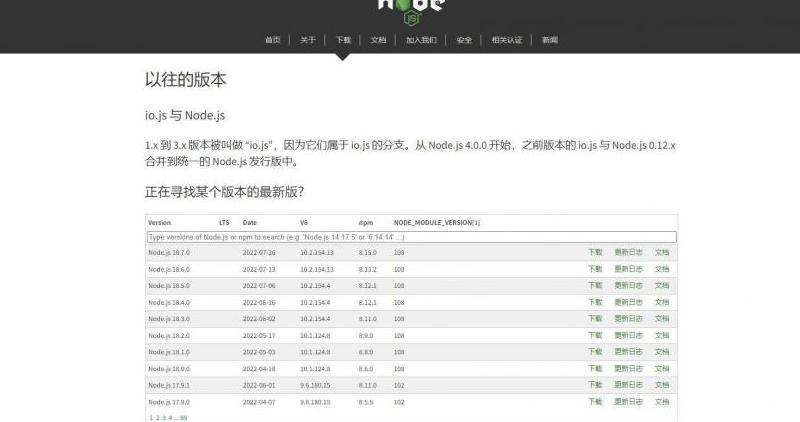This screenshot has height=422, width=800.
Task: Open 更新日志 for Node.js 17.9.1
Action: 628,385
